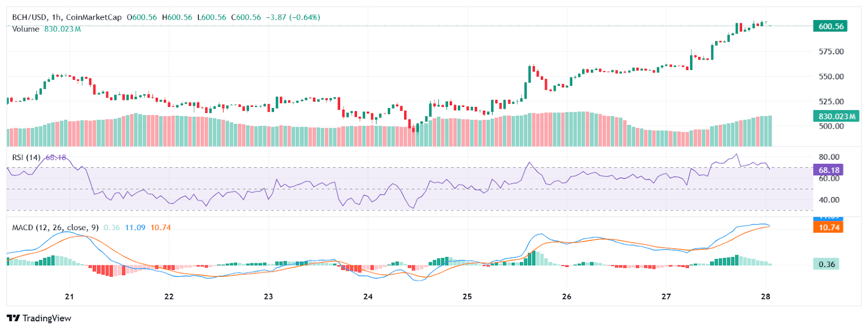
Task: Select the RSI (14) indicator legend
Action: click(x=26, y=157)
